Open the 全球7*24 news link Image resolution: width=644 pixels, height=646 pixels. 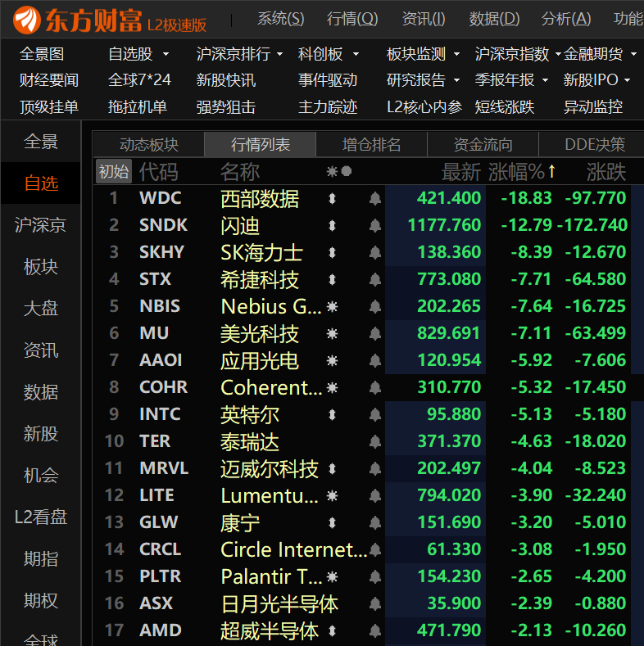tap(139, 80)
